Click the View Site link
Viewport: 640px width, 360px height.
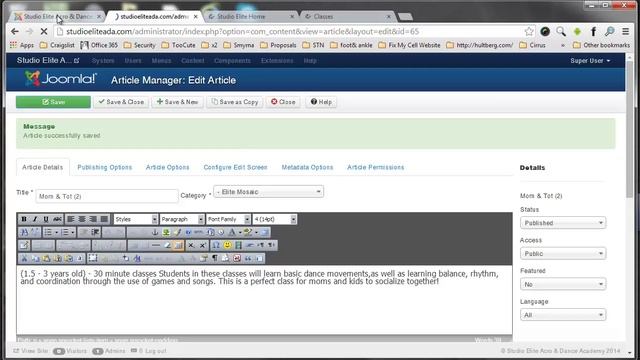point(31,351)
